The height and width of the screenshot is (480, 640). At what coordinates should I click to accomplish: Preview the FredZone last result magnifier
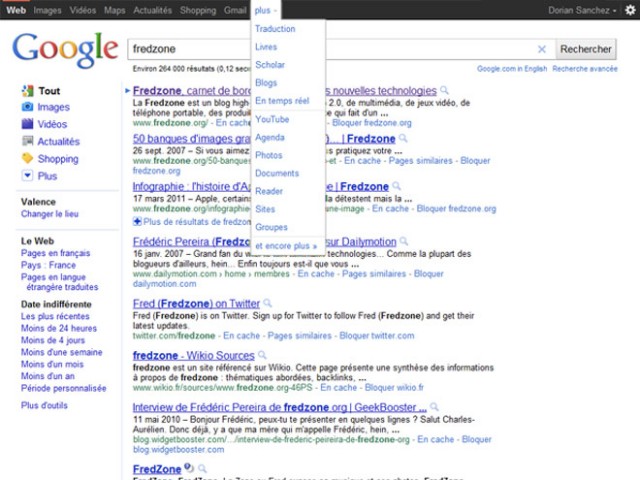tap(202, 469)
